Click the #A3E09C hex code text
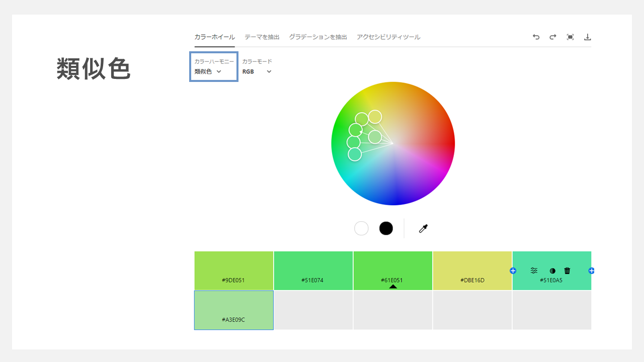Screen dimensions: 644x362 (233, 320)
